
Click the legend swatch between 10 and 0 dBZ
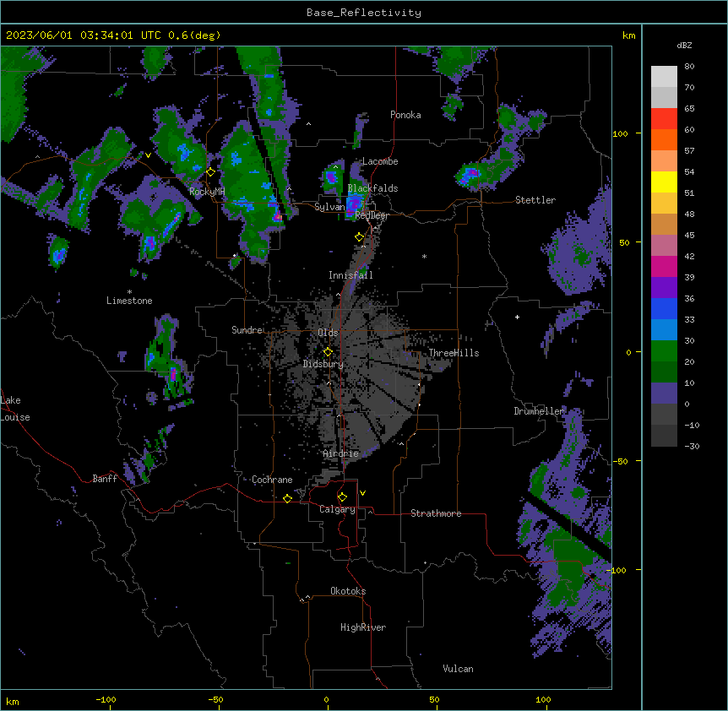(664, 393)
